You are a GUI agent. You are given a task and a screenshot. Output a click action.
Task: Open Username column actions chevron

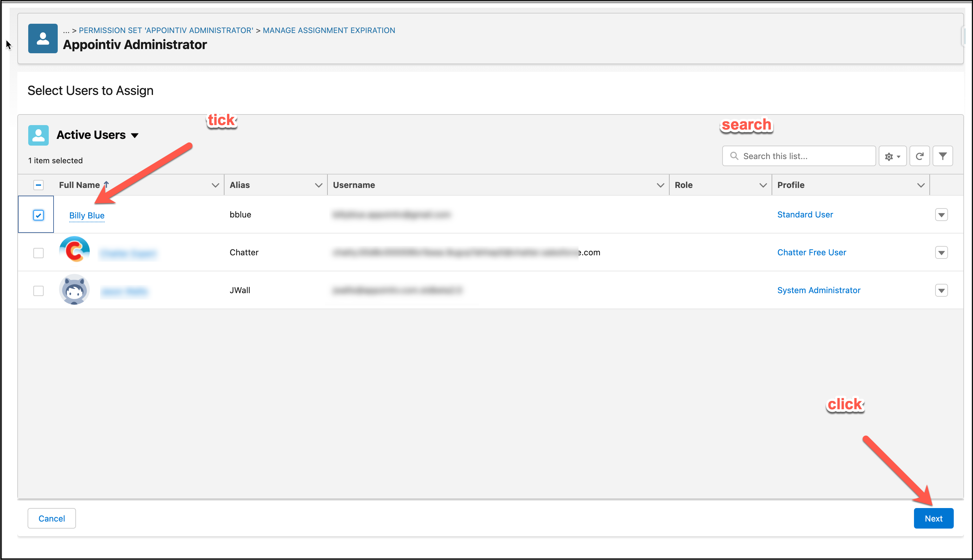(x=660, y=185)
